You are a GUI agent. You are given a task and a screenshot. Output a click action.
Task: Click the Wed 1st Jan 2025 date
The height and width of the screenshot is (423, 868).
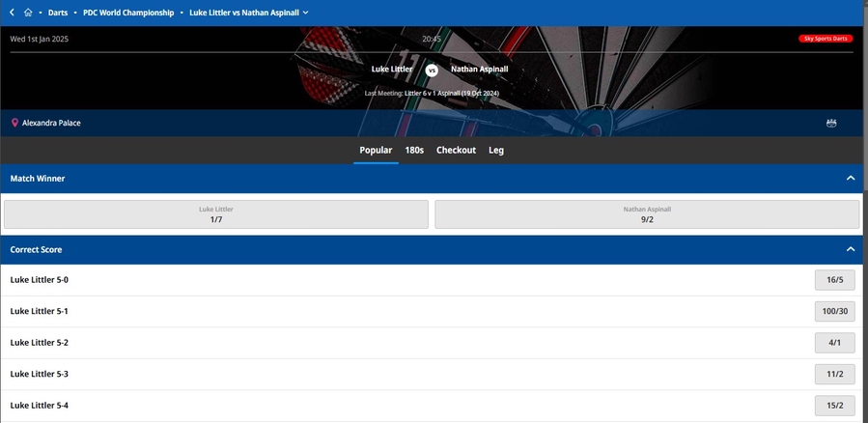[x=40, y=39]
